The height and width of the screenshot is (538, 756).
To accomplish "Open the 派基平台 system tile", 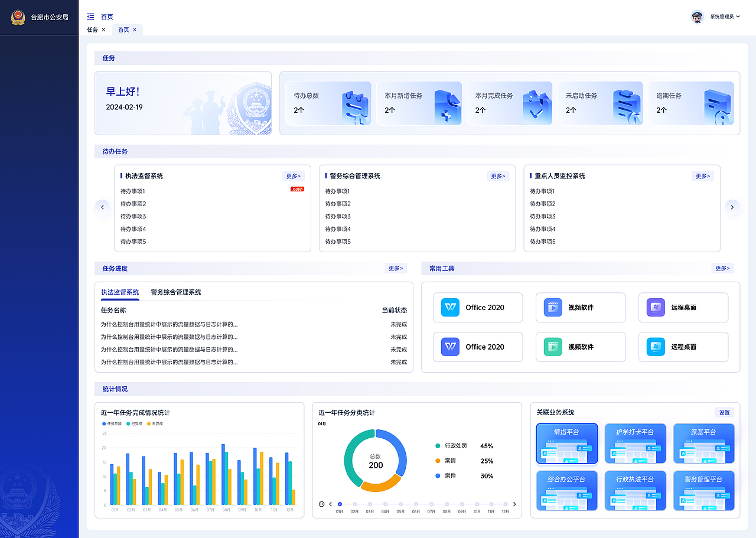I will click(704, 444).
